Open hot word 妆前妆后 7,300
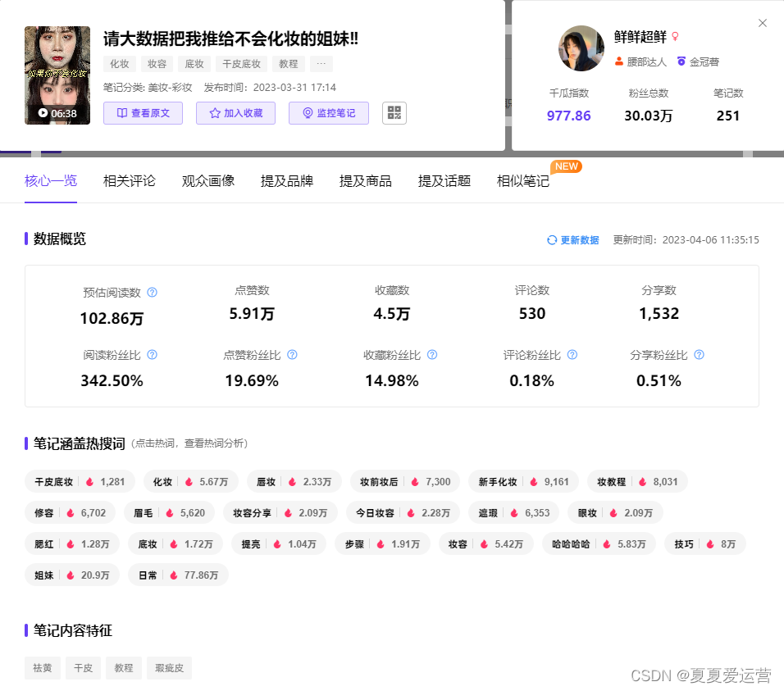784x691 pixels. (405, 482)
